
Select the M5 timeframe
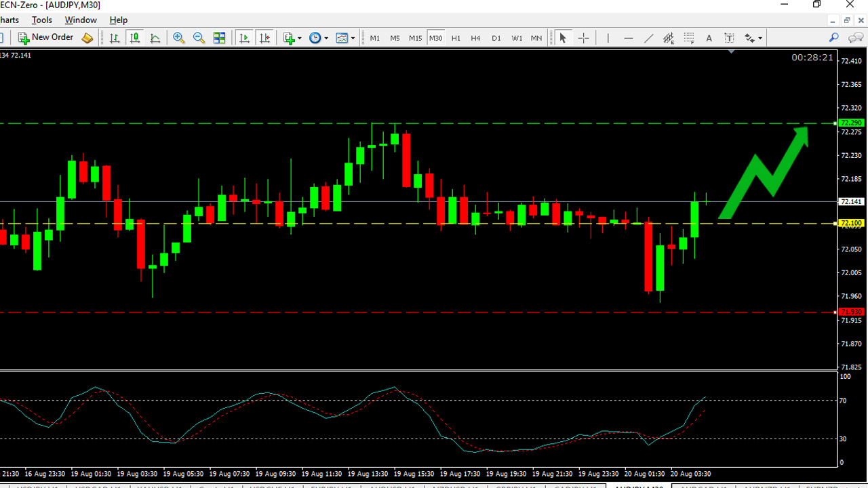395,38
